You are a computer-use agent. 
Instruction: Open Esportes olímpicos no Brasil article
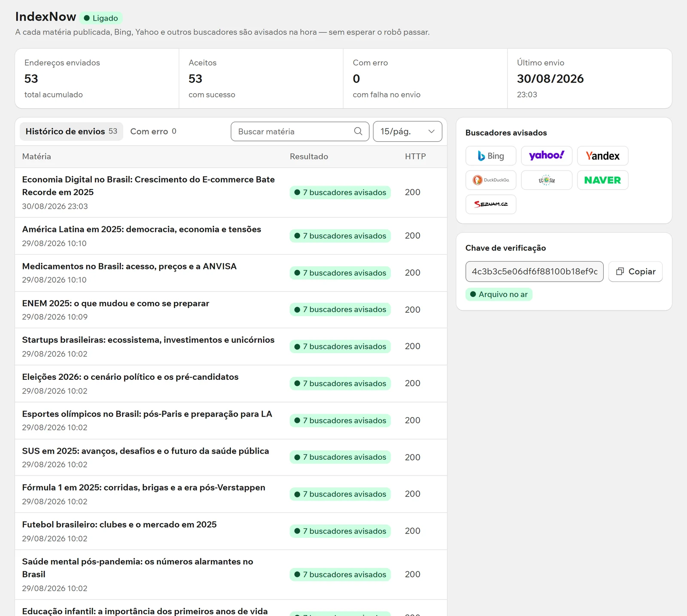point(147,414)
